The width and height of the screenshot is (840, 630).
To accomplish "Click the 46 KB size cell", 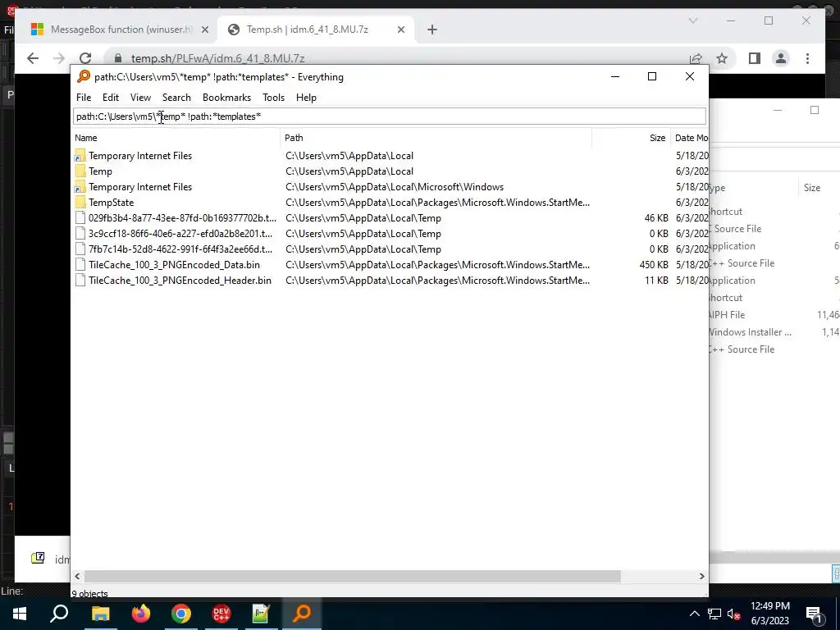I will tap(656, 218).
